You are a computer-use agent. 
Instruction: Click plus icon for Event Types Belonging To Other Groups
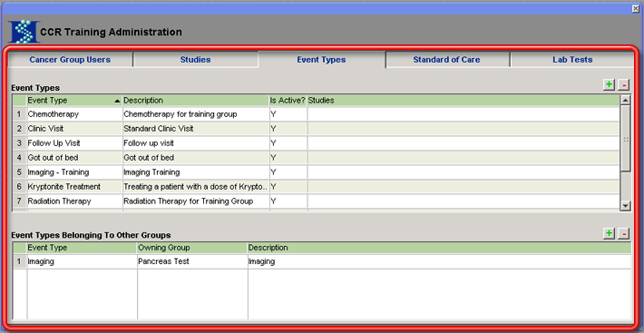(610, 233)
